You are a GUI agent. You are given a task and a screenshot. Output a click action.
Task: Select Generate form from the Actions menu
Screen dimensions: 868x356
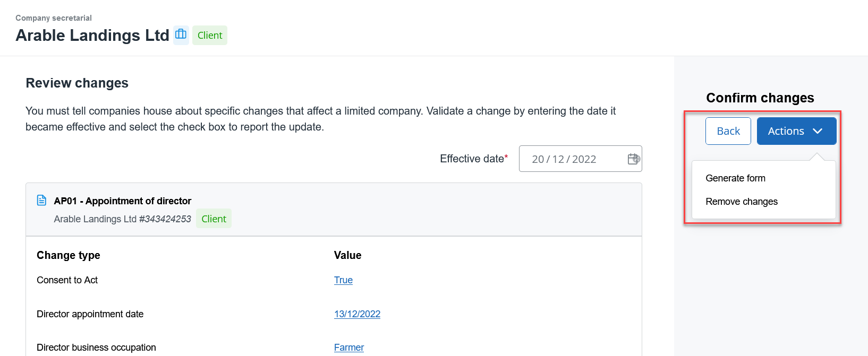[735, 178]
